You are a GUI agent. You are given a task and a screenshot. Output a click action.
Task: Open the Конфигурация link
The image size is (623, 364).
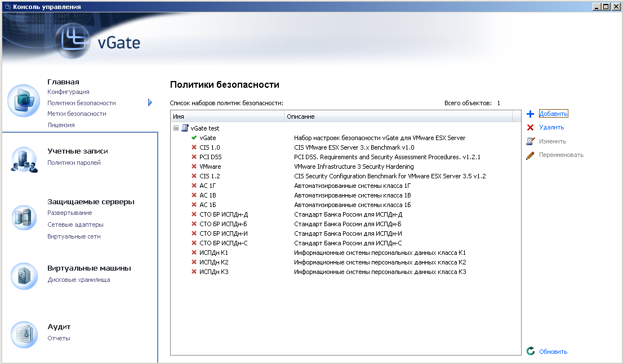(68, 92)
